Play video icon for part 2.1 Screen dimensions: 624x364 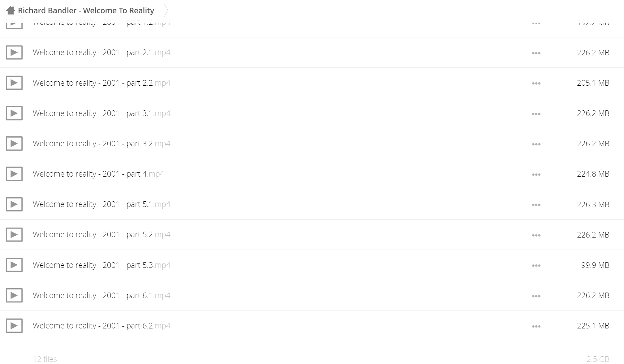14,52
